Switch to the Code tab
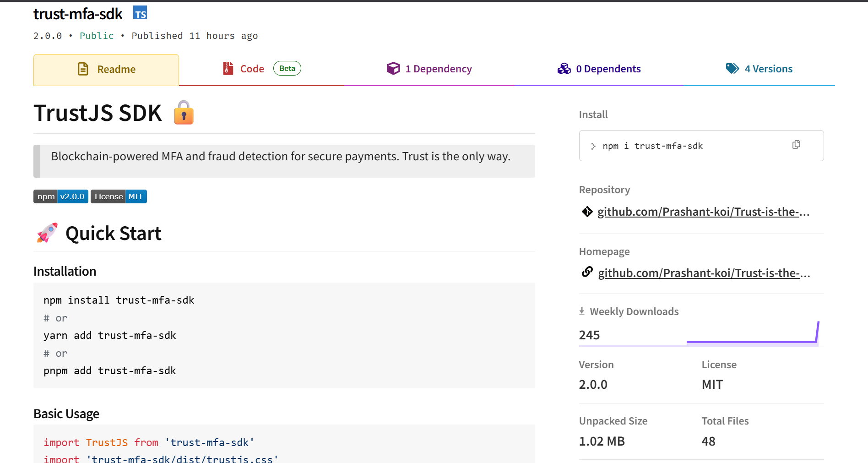868x463 pixels. tap(261, 69)
